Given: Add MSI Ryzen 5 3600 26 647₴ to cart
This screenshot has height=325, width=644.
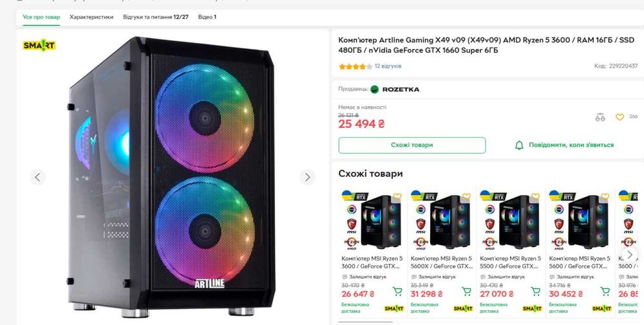Looking at the screenshot, I should click(x=397, y=292).
